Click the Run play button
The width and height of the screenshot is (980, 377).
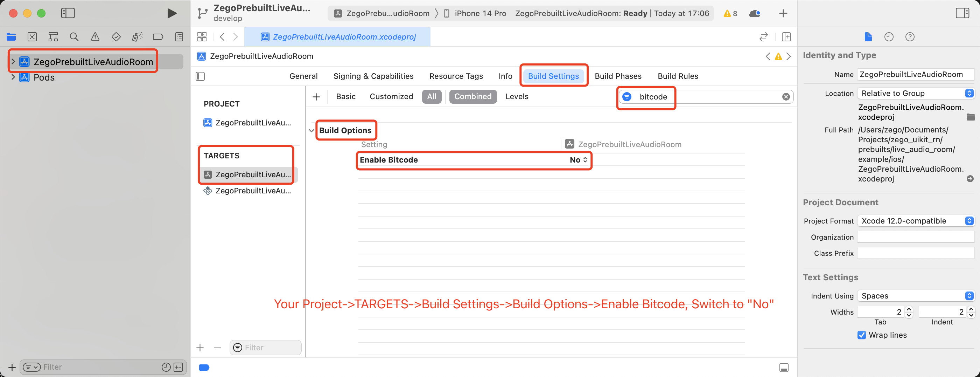tap(171, 13)
